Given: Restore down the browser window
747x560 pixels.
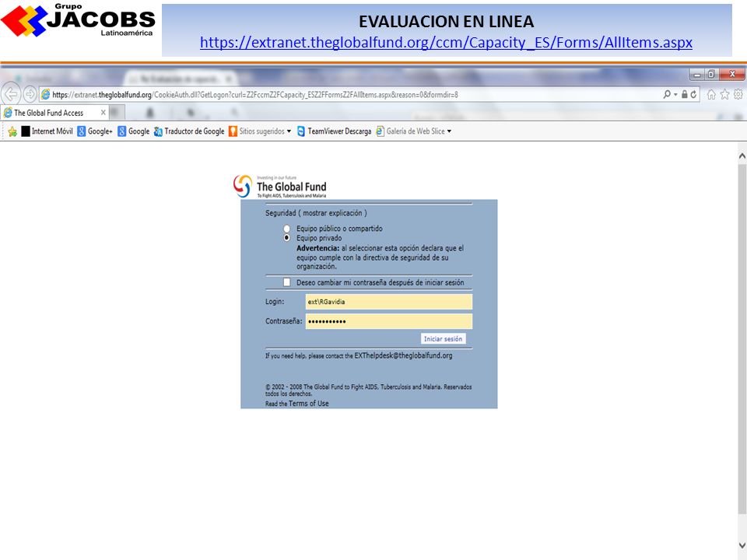Looking at the screenshot, I should coord(711,75).
